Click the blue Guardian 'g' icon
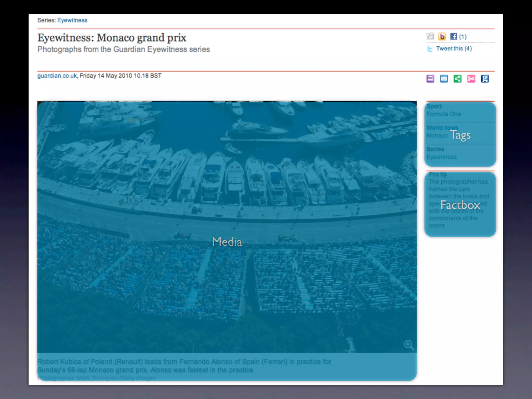Viewport: 532px width, 399px height. pyautogui.click(x=485, y=79)
